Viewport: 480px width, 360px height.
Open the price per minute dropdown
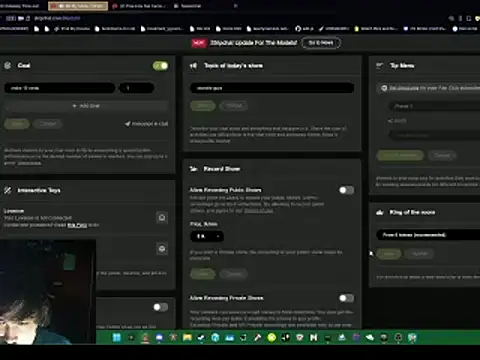pos(207,236)
